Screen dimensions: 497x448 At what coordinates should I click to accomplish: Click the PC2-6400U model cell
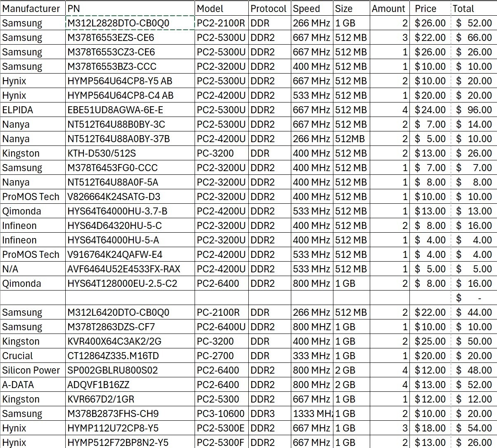[x=222, y=327]
